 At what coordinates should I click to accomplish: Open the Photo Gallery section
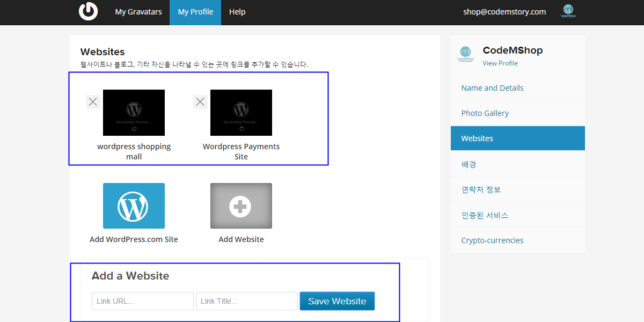click(485, 113)
